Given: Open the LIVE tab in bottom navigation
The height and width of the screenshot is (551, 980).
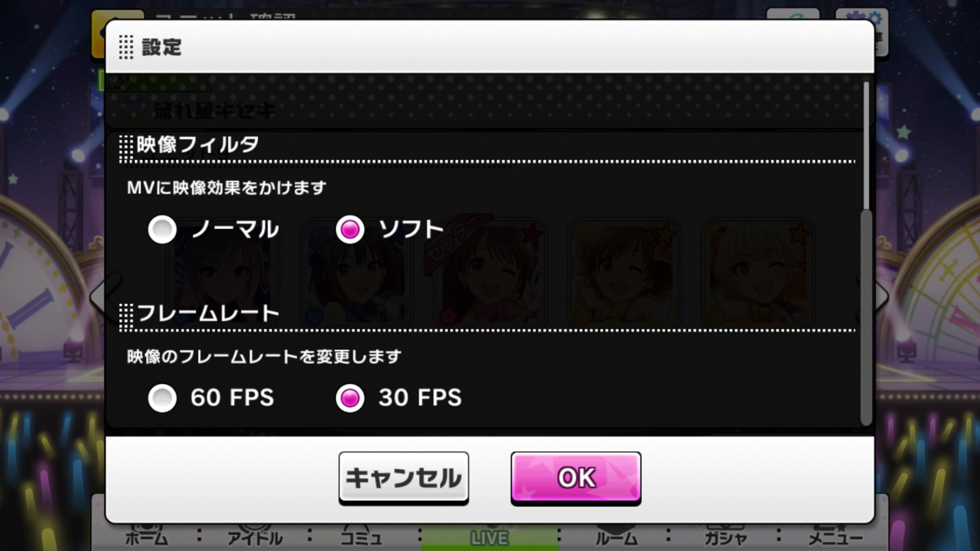Looking at the screenshot, I should tap(489, 538).
